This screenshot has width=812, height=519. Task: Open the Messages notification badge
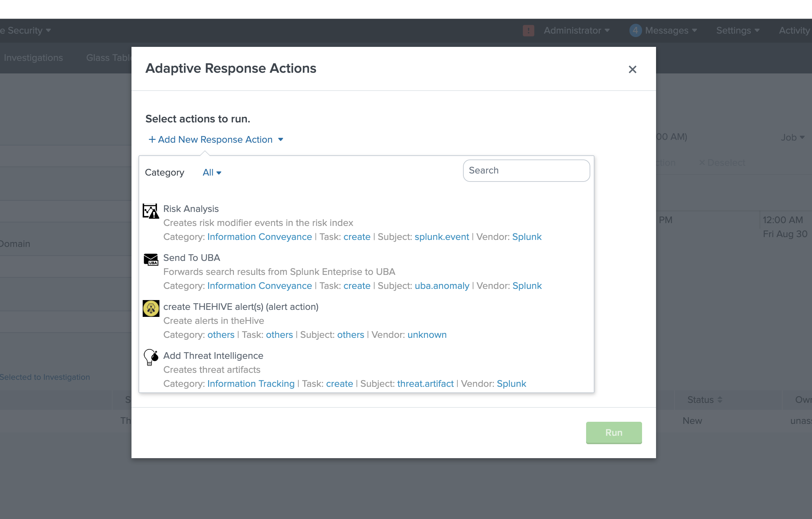point(635,30)
